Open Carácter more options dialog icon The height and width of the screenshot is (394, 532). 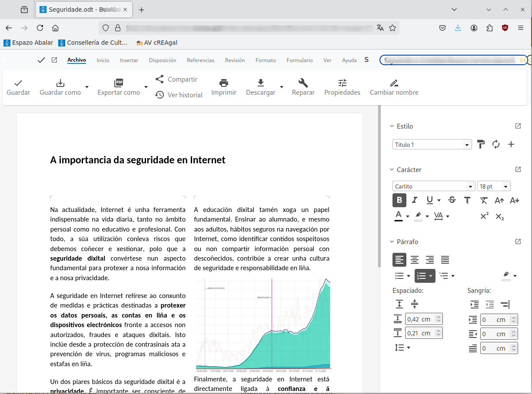tap(518, 169)
